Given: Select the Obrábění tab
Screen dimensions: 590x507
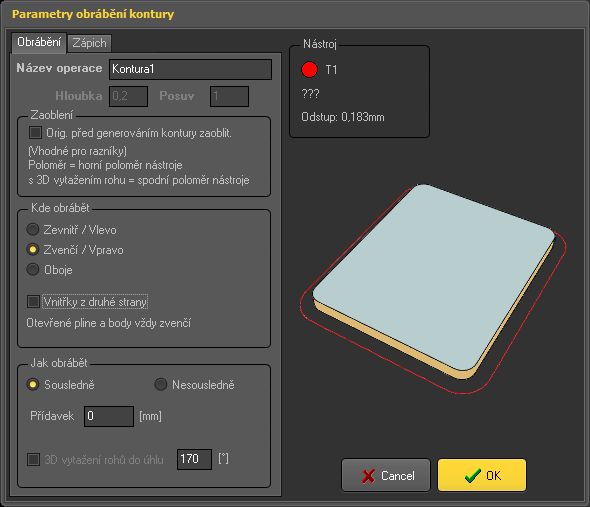Looking at the screenshot, I should point(39,42).
